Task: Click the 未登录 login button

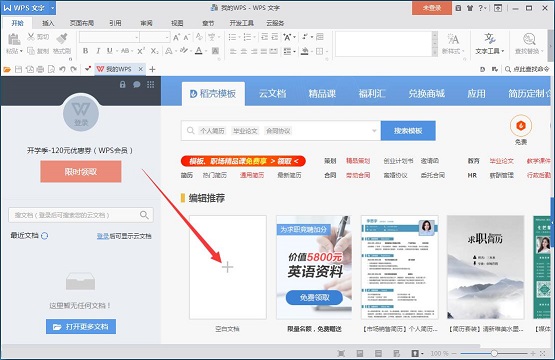Action: 432,8
